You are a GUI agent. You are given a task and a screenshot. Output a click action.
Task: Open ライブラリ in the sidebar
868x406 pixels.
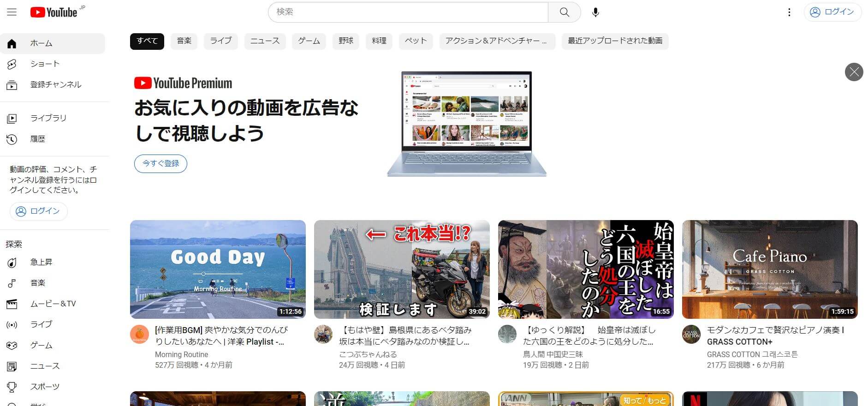coord(53,119)
